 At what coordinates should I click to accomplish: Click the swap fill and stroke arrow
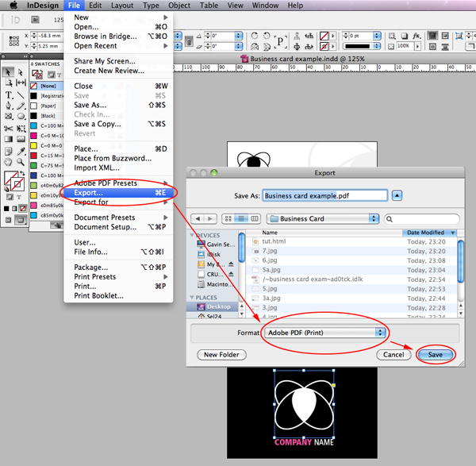click(x=22, y=173)
